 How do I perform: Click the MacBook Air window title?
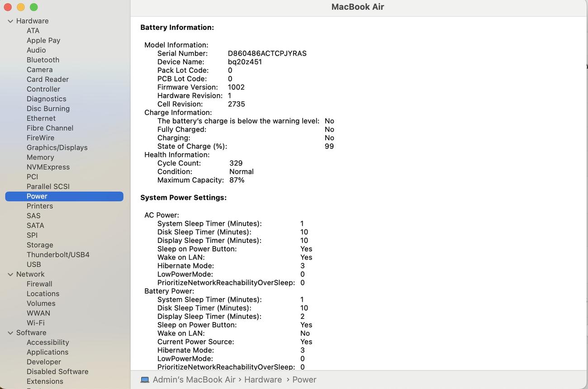point(358,7)
